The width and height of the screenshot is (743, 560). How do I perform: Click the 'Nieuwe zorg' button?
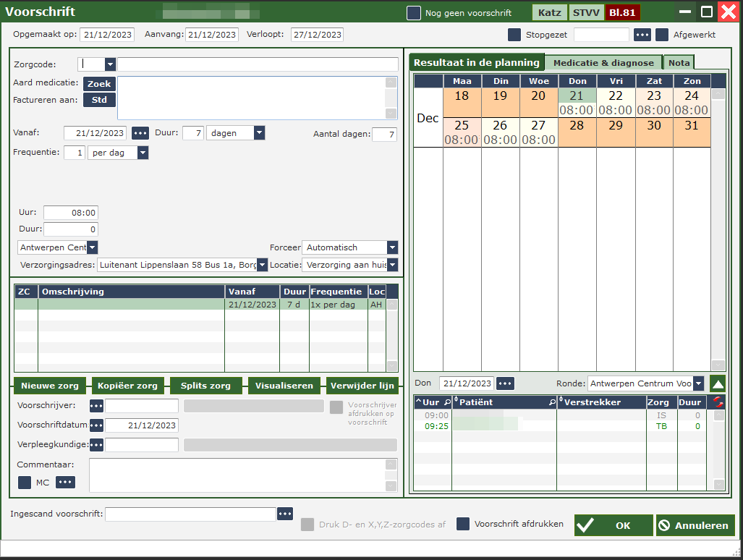49,386
